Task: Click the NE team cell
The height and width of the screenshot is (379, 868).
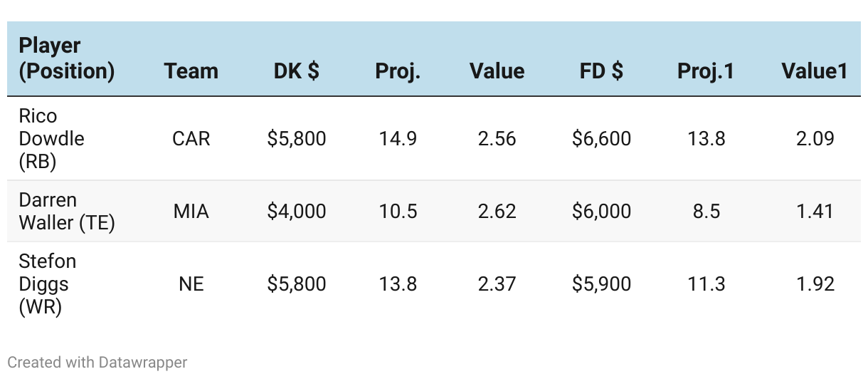Action: [191, 284]
